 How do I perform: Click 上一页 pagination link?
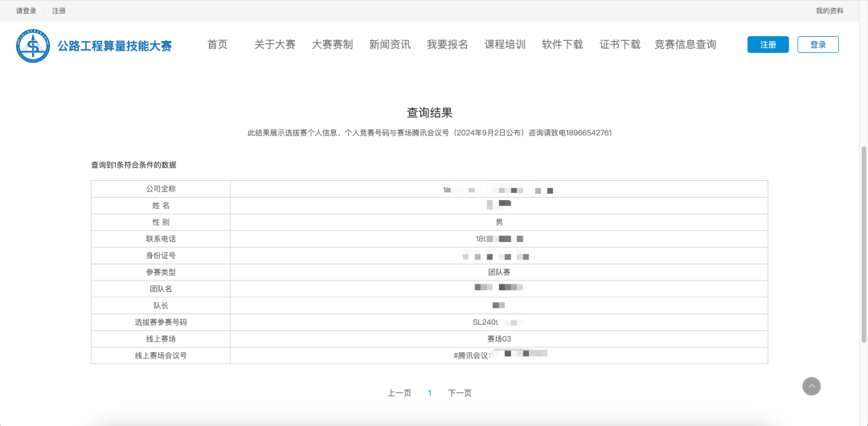pos(399,393)
